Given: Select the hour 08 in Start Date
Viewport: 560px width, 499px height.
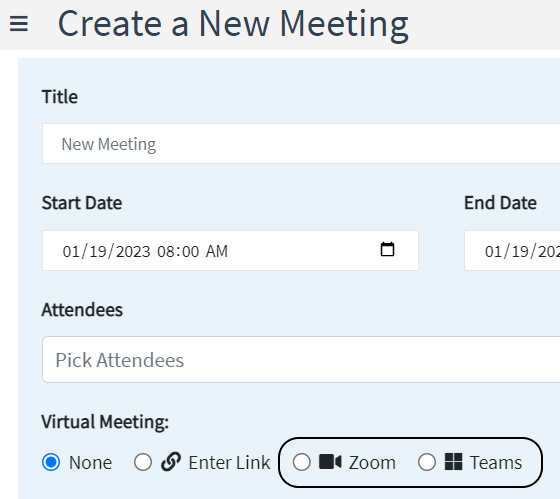Looking at the screenshot, I should (165, 251).
